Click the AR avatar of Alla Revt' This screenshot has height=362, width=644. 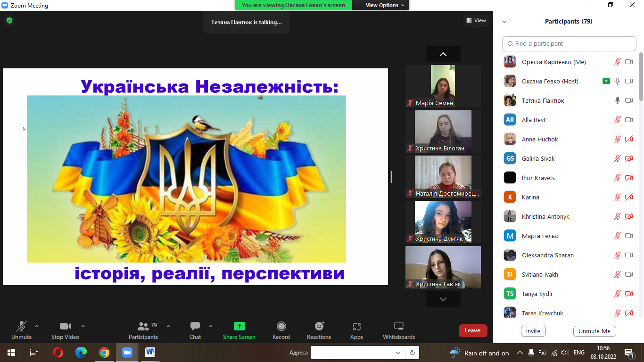pyautogui.click(x=510, y=120)
